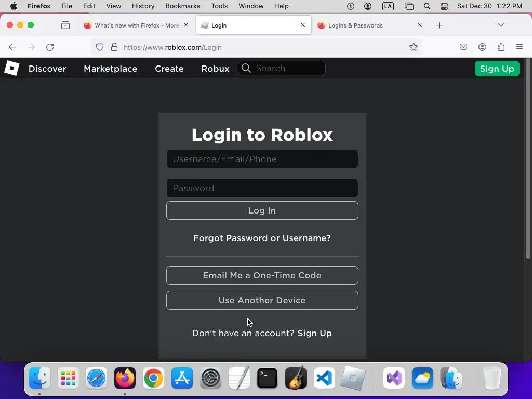Open the Tools menu
The image size is (532, 399).
(x=219, y=6)
